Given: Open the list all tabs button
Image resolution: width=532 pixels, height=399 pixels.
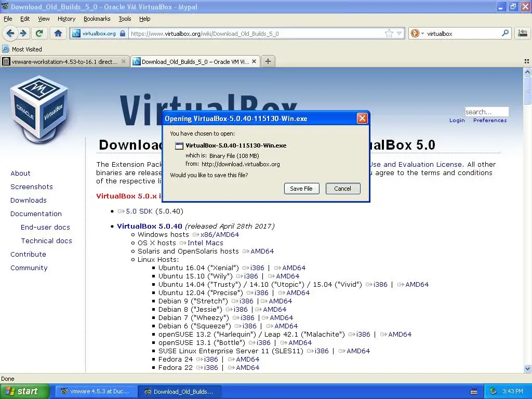Looking at the screenshot, I should [527, 61].
